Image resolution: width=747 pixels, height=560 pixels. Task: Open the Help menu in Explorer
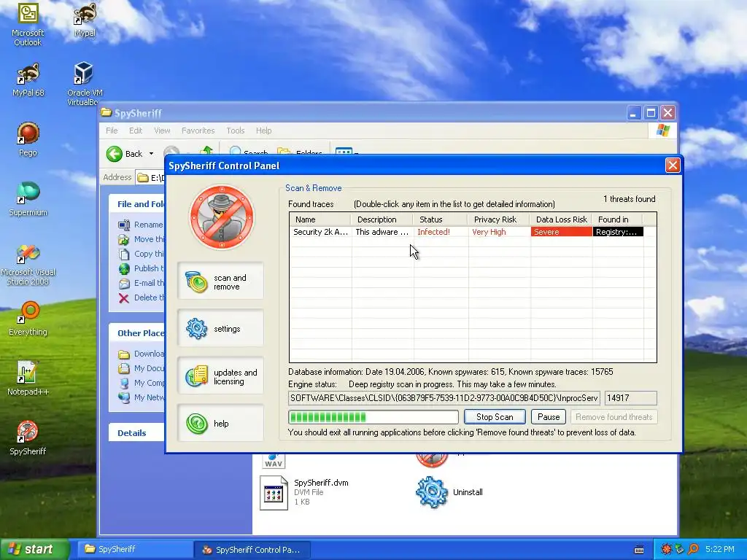pyautogui.click(x=263, y=131)
